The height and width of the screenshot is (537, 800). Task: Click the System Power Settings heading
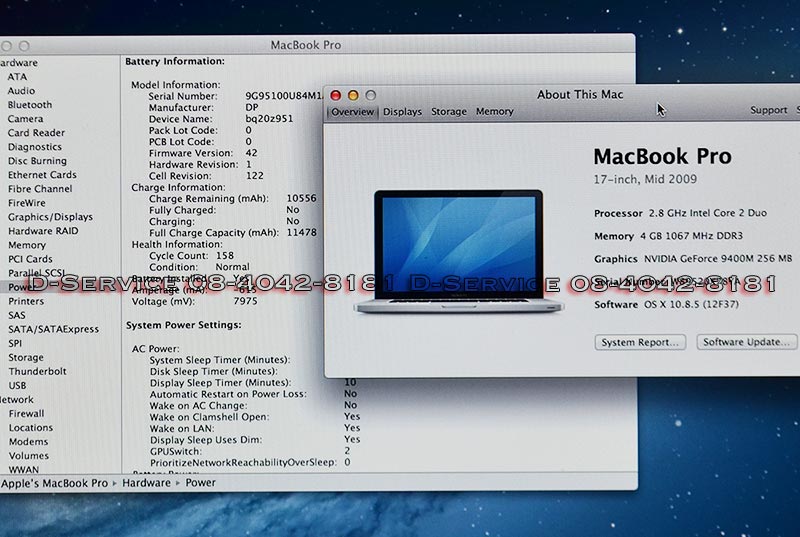coord(184,325)
